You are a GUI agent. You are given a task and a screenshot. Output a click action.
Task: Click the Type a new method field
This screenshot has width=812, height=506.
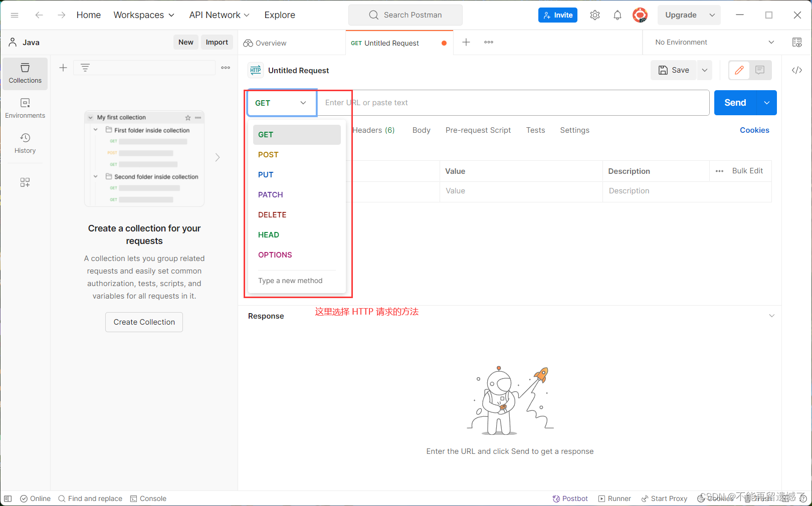(297, 281)
